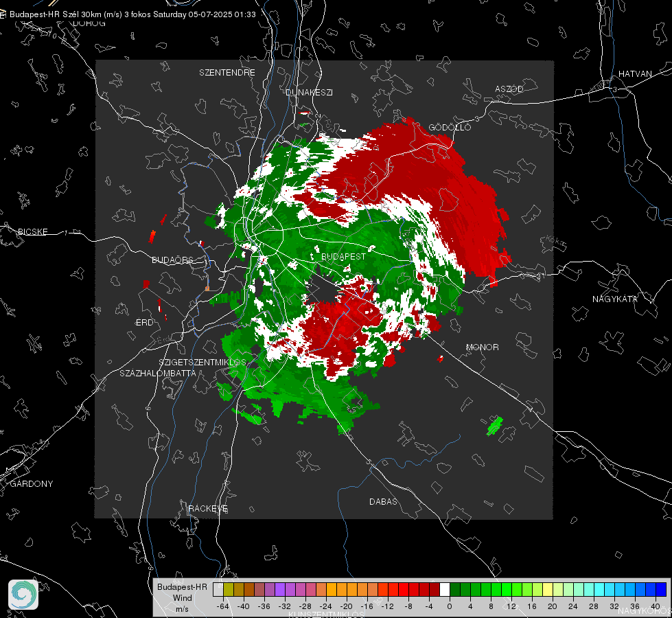This screenshot has height=618, width=672.
Task: Click the SZENTENDRE town label
Action: click(x=227, y=73)
